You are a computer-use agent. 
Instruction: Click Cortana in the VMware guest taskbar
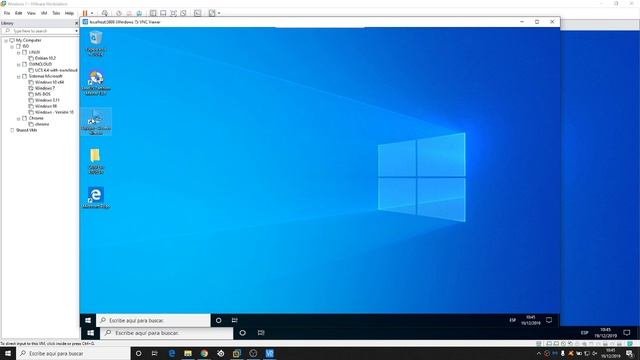click(x=242, y=333)
